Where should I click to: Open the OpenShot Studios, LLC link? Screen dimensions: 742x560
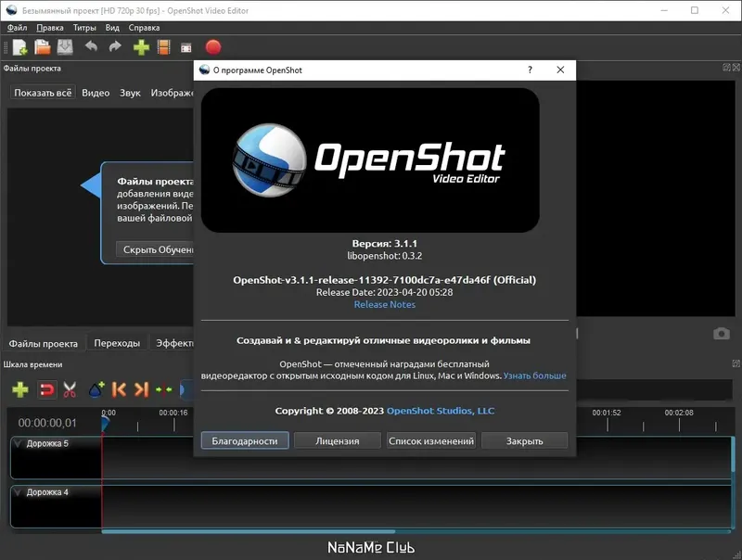coord(441,411)
